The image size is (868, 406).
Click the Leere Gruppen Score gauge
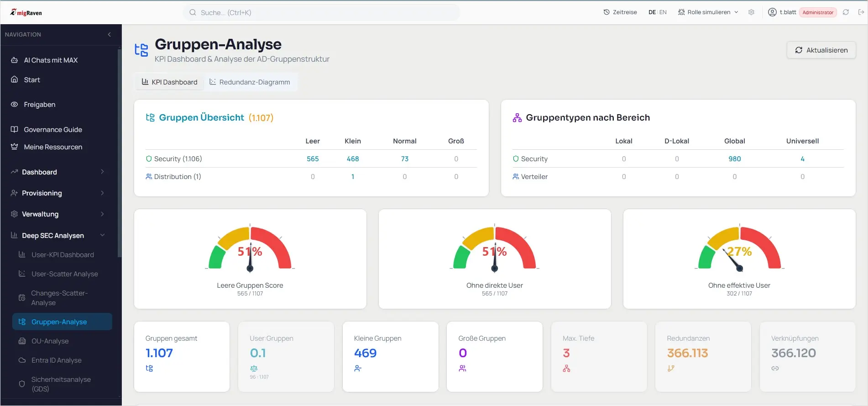click(x=250, y=249)
